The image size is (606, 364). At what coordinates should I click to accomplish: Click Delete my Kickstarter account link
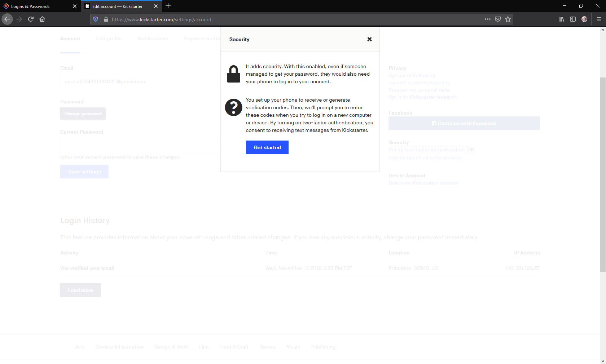coord(423,183)
